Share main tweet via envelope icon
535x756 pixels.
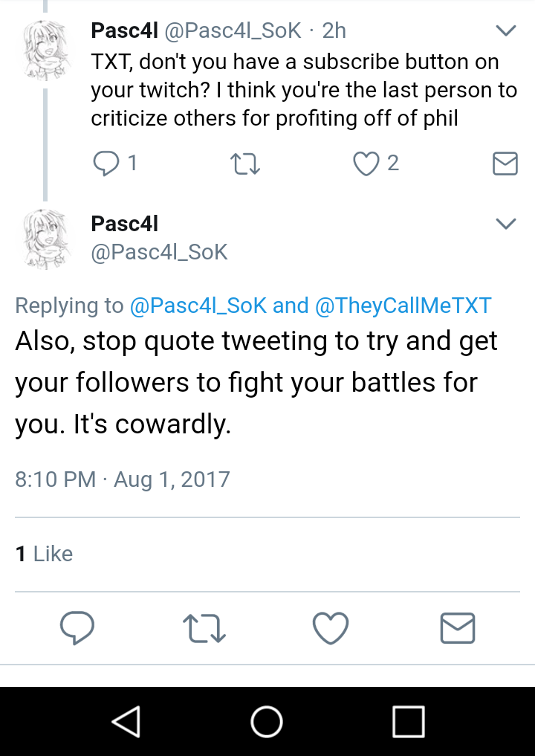(458, 628)
